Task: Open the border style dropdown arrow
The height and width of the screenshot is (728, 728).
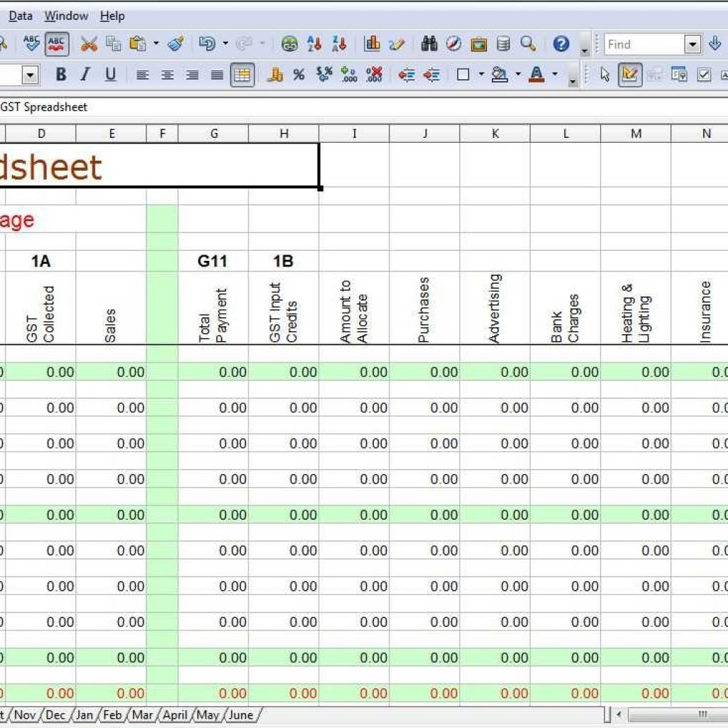Action: (x=481, y=74)
